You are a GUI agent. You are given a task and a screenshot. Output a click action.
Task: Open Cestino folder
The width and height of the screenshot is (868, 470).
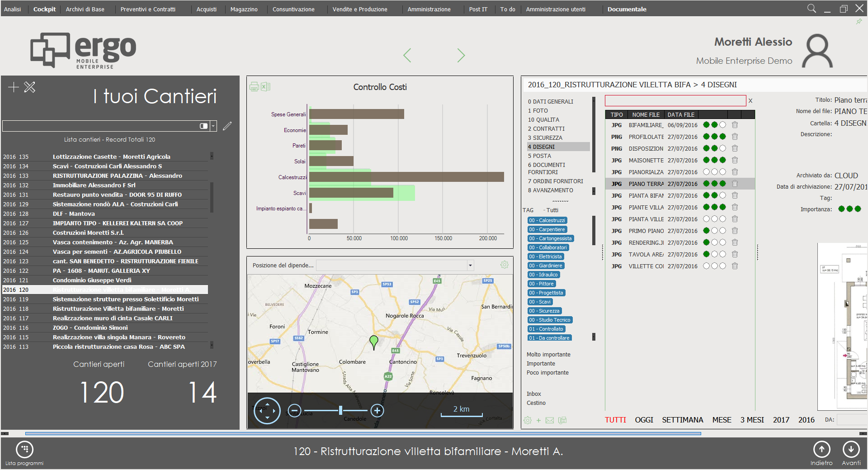(x=536, y=403)
